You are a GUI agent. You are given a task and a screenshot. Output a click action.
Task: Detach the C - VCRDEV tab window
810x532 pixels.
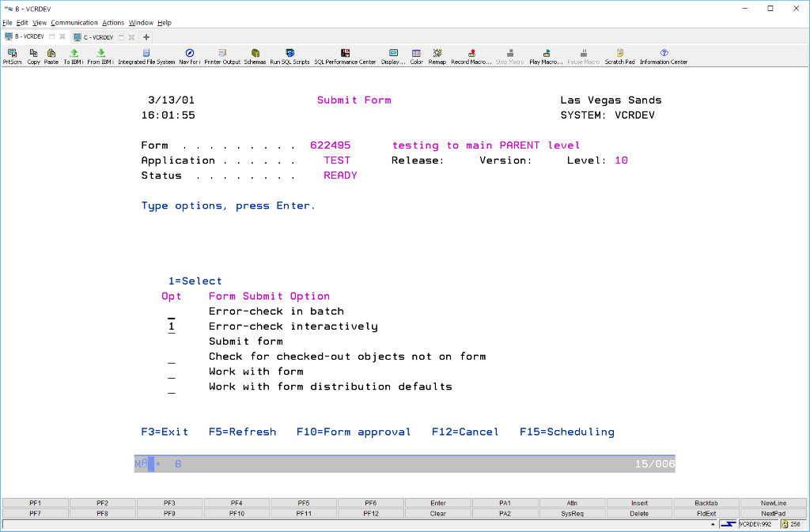click(x=121, y=37)
